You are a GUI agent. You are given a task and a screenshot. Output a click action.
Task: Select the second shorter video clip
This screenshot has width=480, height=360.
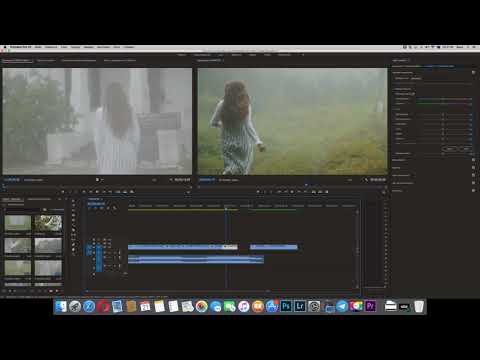pyautogui.click(x=274, y=247)
